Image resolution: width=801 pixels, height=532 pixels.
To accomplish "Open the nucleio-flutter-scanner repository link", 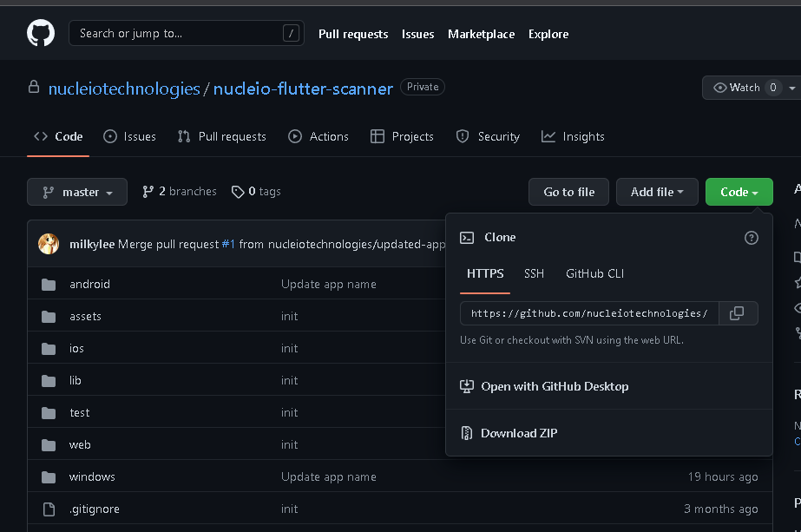I will (303, 89).
